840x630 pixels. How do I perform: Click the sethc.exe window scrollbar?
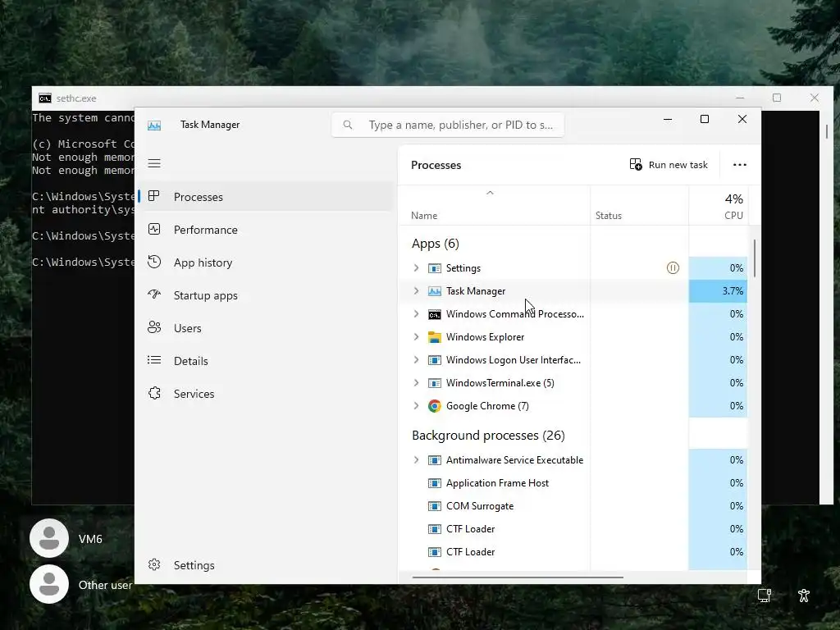pyautogui.click(x=827, y=131)
